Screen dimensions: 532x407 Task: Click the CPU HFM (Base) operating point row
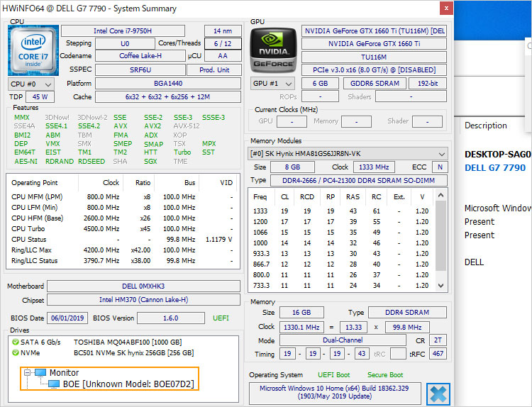click(x=122, y=218)
